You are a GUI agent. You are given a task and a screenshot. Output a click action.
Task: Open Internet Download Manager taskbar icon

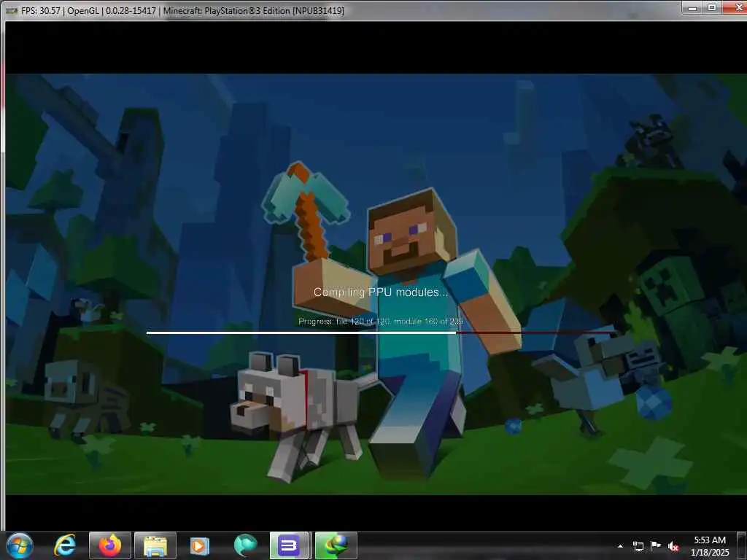click(x=336, y=545)
